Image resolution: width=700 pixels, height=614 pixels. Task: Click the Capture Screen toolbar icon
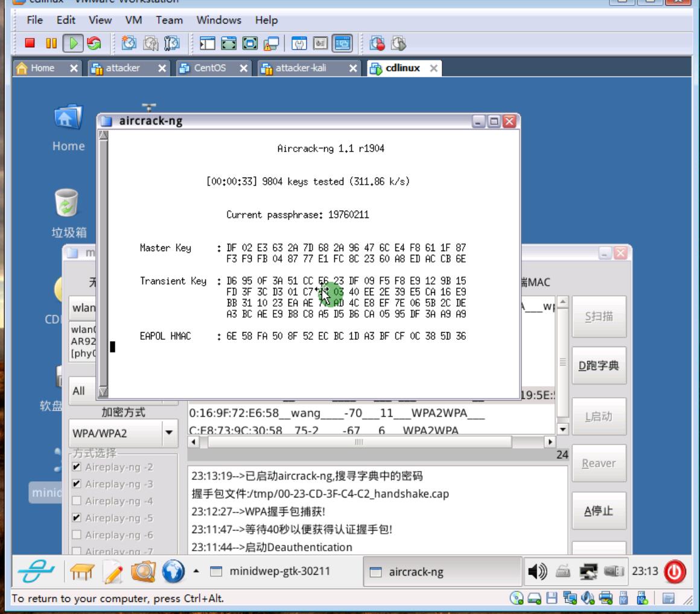tap(377, 43)
